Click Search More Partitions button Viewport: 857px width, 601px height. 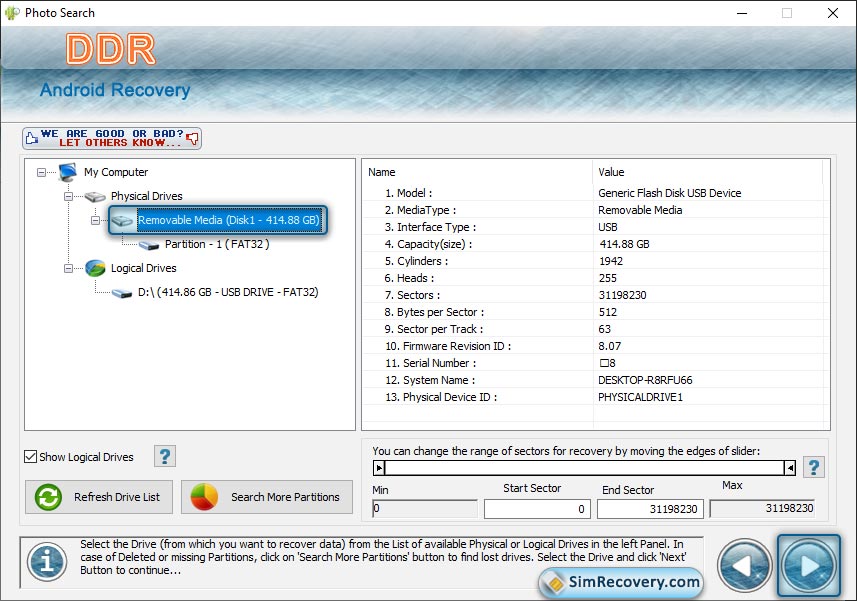pos(267,497)
